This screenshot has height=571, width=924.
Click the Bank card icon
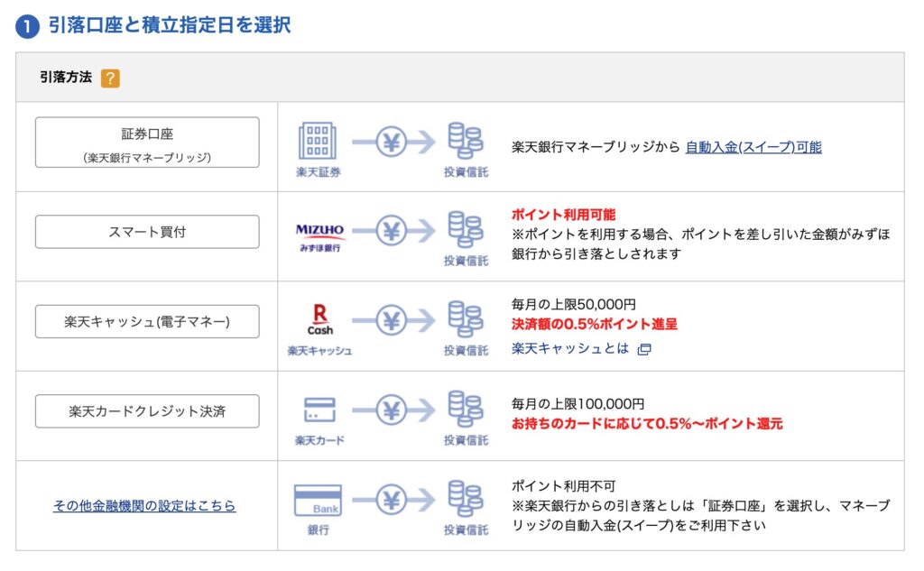pyautogui.click(x=318, y=501)
